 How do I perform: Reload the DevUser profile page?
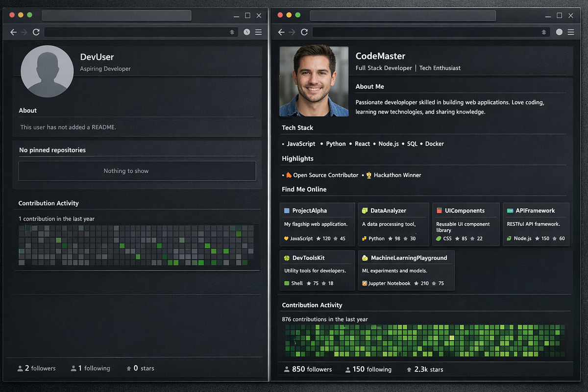click(x=36, y=32)
